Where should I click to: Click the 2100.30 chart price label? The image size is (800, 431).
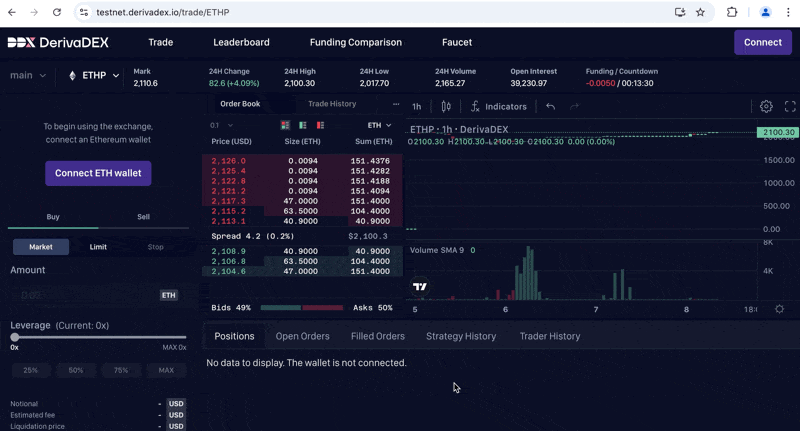(x=778, y=132)
